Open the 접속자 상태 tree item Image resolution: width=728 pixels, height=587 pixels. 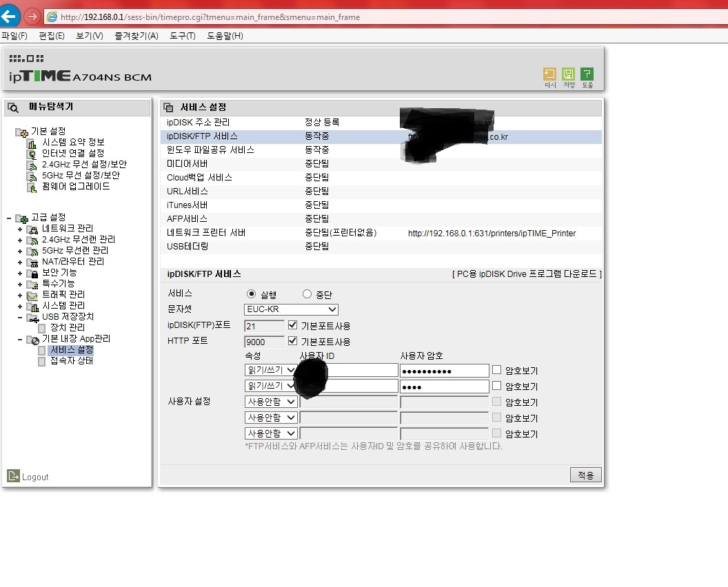[72, 360]
